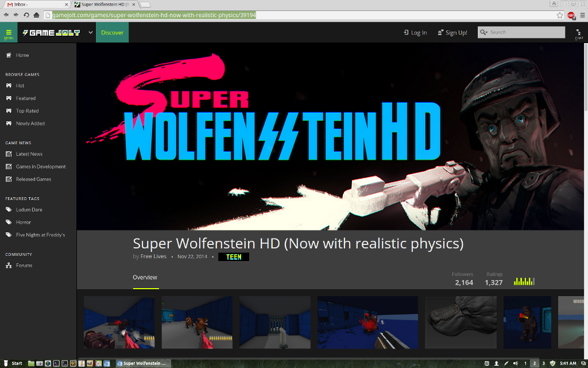Click the gamepad icon next to Featured
This screenshot has width=588, height=368.
9,98
